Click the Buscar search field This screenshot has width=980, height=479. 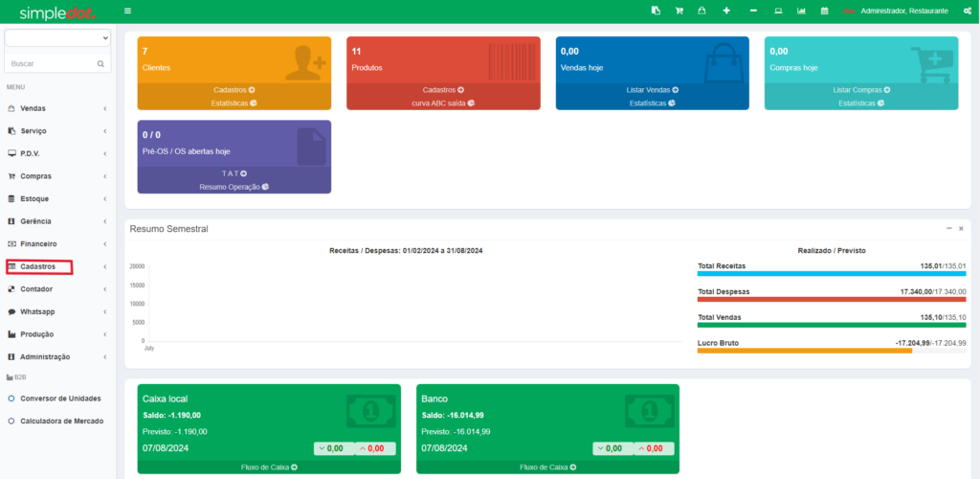pos(50,63)
